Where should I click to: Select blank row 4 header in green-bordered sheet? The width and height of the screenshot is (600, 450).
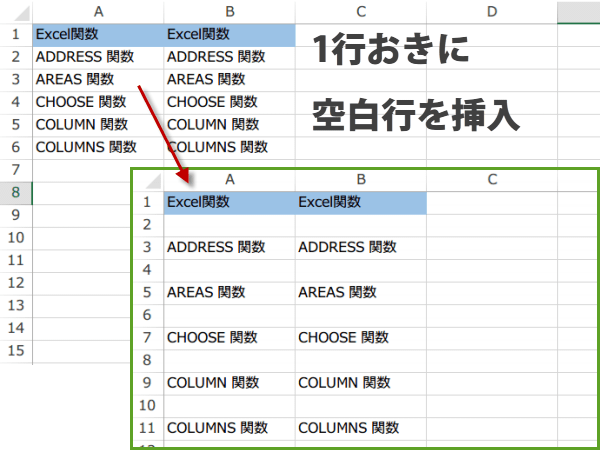(x=148, y=271)
